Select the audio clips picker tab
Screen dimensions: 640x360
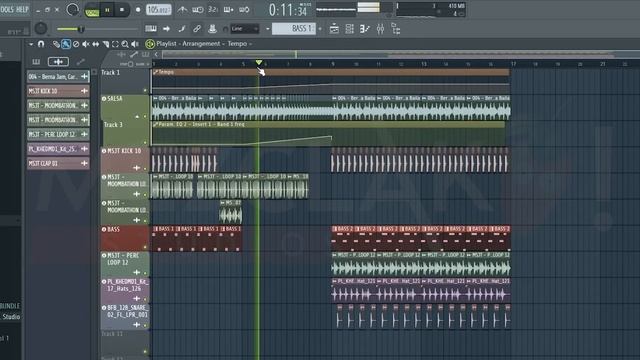[58, 62]
